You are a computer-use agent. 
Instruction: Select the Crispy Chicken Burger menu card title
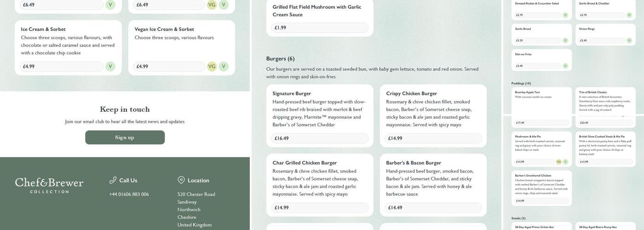[412, 93]
